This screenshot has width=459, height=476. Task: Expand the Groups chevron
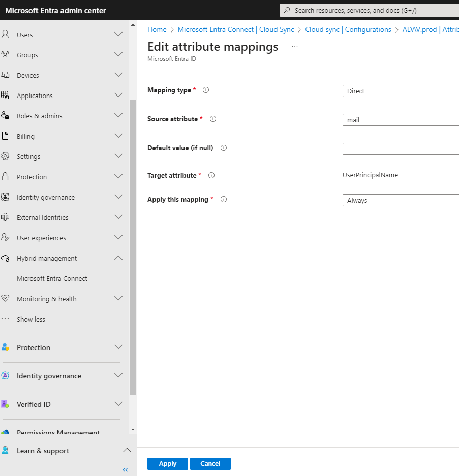point(118,54)
